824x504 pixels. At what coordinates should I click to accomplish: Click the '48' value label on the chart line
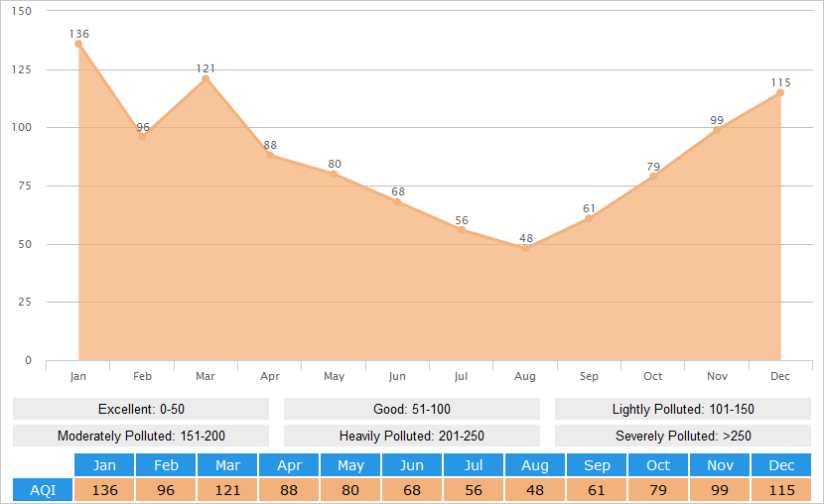click(526, 238)
